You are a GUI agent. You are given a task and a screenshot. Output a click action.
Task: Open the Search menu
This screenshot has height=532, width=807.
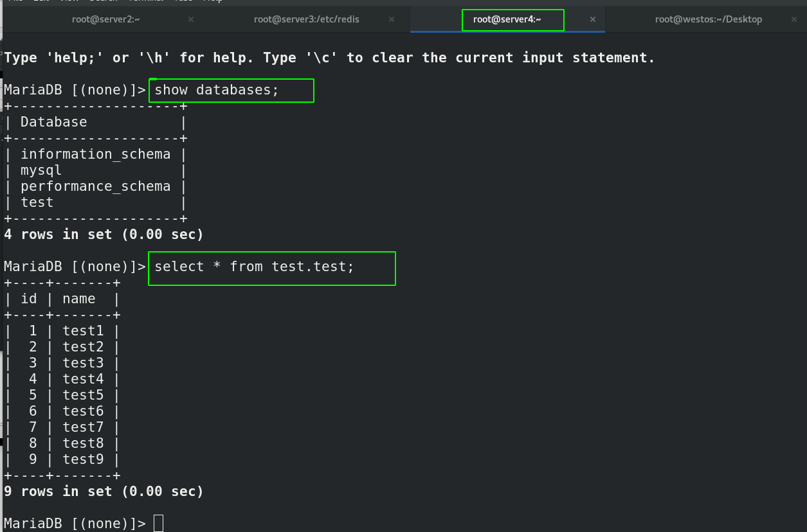pos(102,1)
